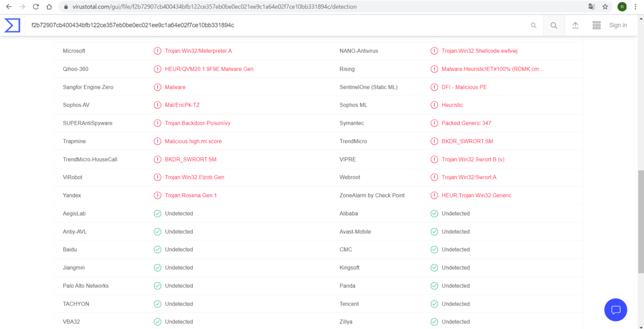Select Sophos ML Heuristic result
This screenshot has height=329, width=644.
(452, 105)
